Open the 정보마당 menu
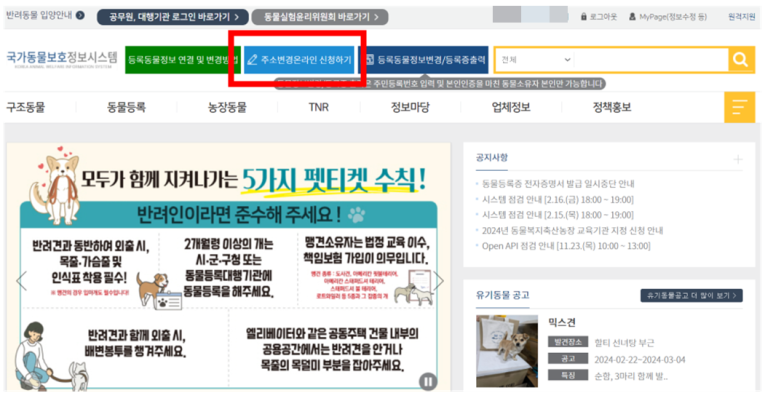The image size is (773, 409). point(410,107)
